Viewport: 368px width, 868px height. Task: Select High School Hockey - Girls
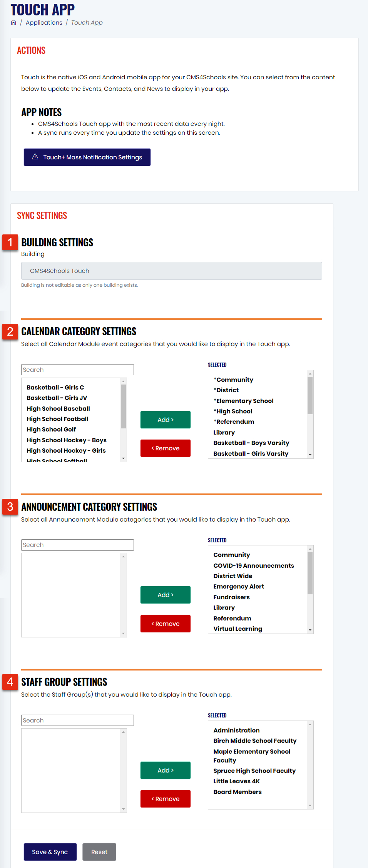(66, 450)
